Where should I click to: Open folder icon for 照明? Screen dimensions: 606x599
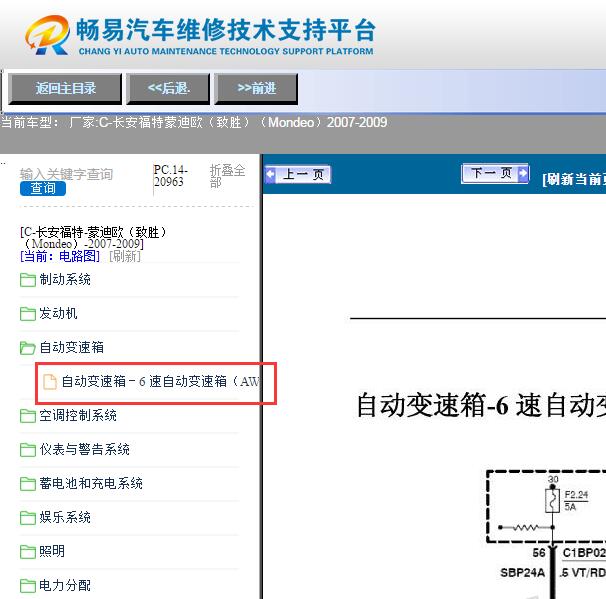tap(28, 552)
